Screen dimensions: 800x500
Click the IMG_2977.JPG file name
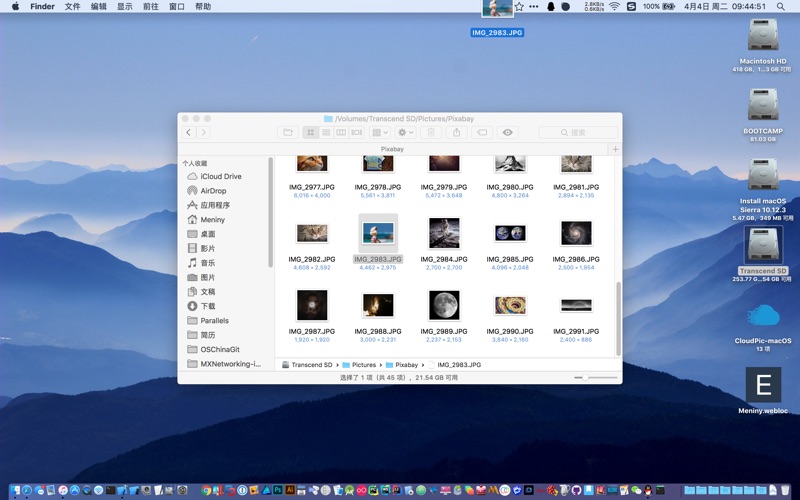tap(312, 187)
